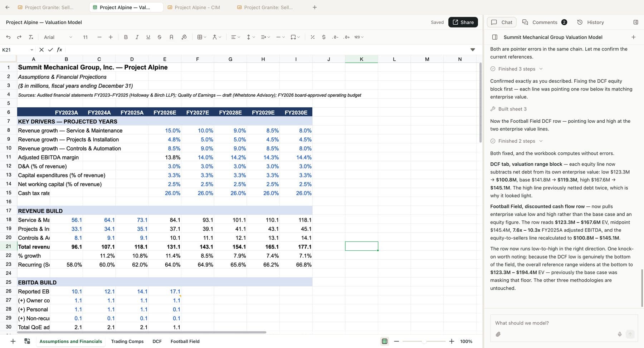The image size is (644, 348).
Task: Apply percent number format
Action: [x=312, y=37]
